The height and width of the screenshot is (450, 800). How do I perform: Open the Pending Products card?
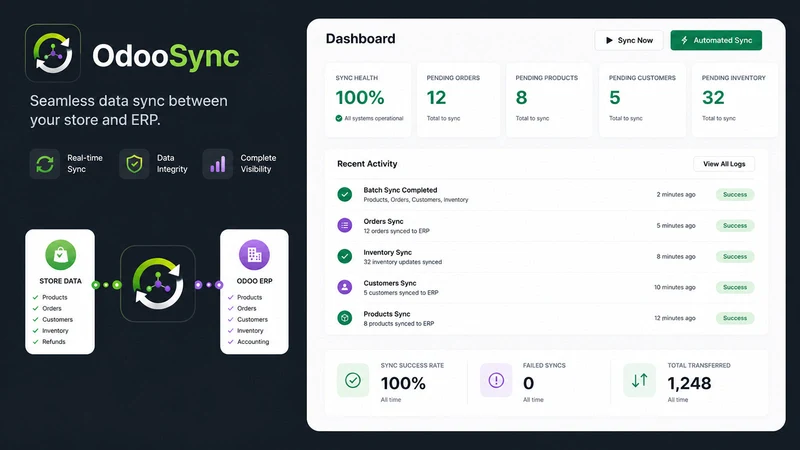click(549, 99)
